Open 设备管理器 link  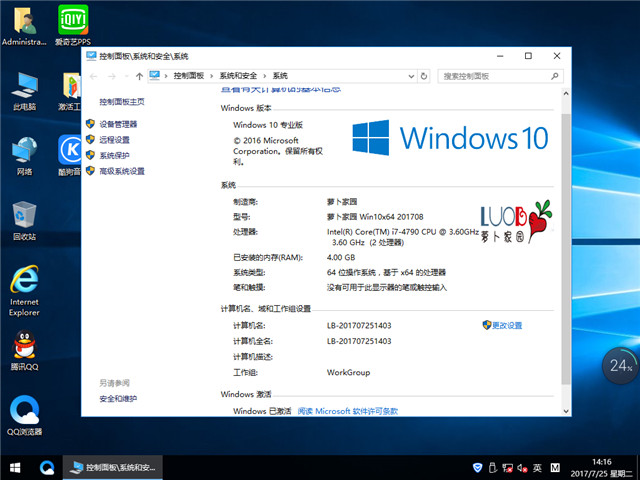point(118,124)
